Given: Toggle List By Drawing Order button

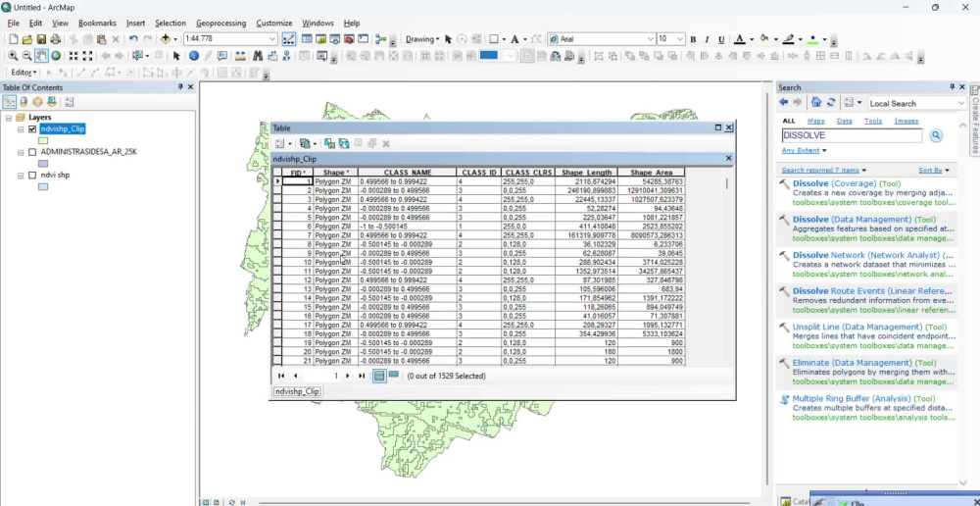Looking at the screenshot, I should (10, 101).
